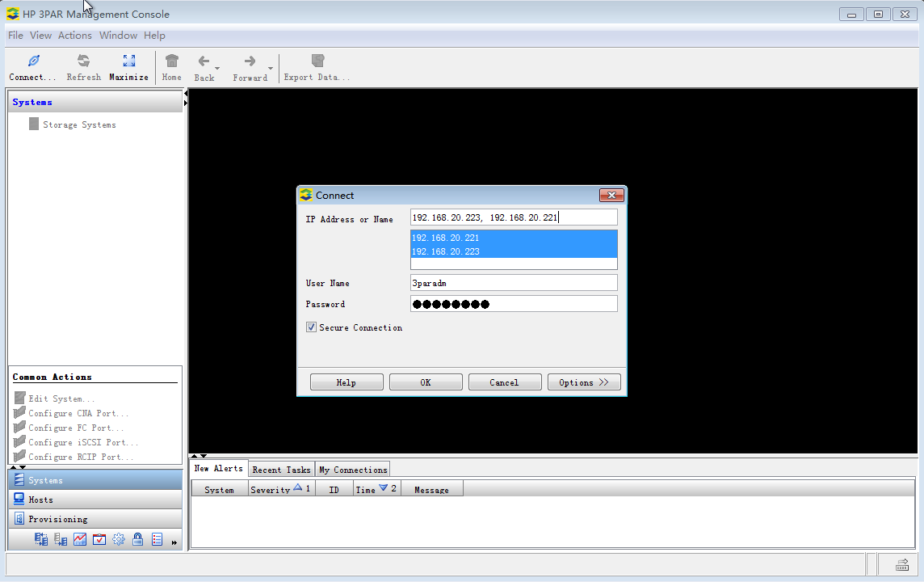Open the Actions menu

pyautogui.click(x=75, y=36)
